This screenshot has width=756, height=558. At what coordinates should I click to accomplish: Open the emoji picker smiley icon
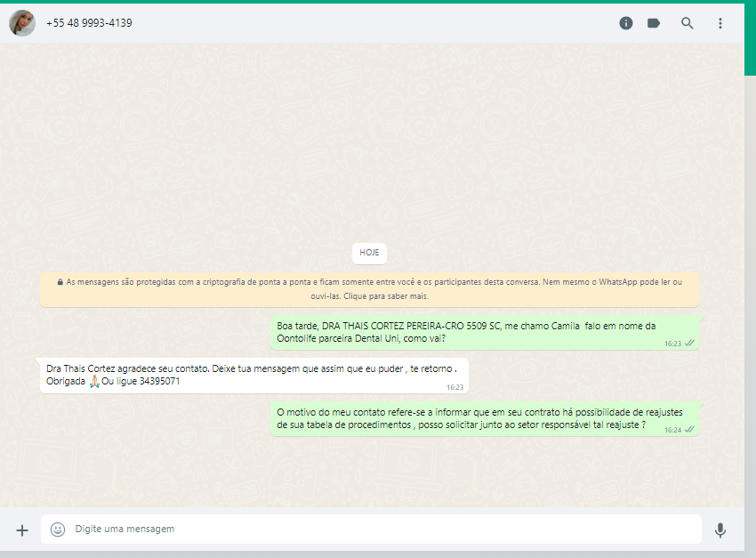(x=58, y=529)
